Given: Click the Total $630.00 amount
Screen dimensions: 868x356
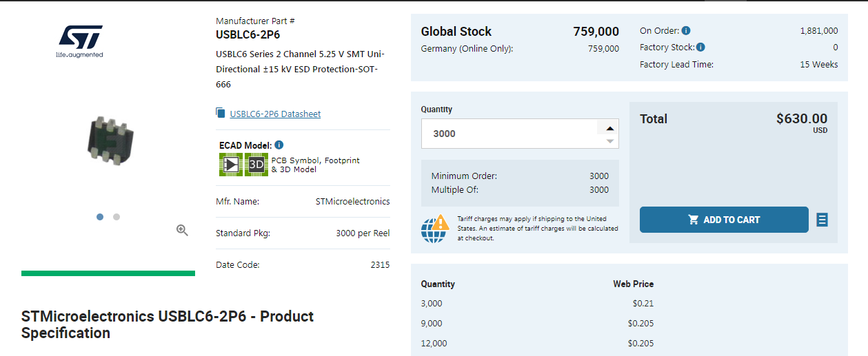Looking at the screenshot, I should click(x=802, y=118).
